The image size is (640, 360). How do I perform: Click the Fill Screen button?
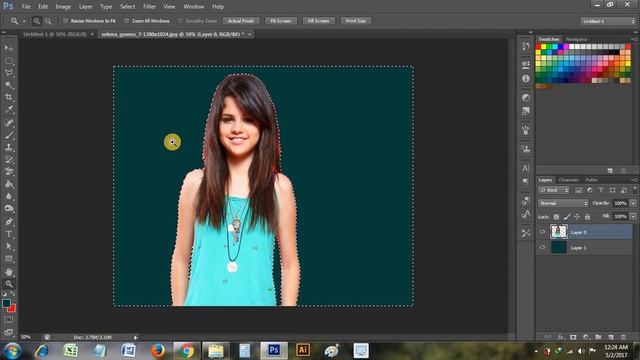[319, 21]
